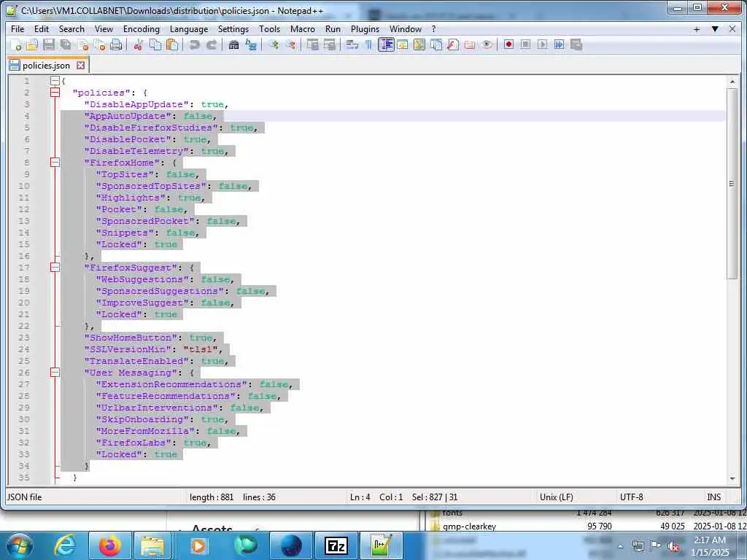Click the JSON file type in status bar
The image size is (747, 560).
point(24,497)
